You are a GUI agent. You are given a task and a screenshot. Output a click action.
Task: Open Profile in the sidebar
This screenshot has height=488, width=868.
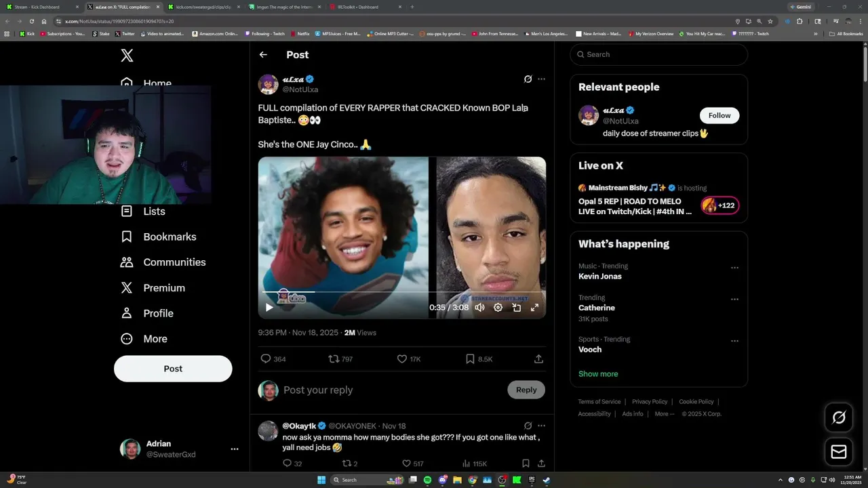pyautogui.click(x=147, y=313)
